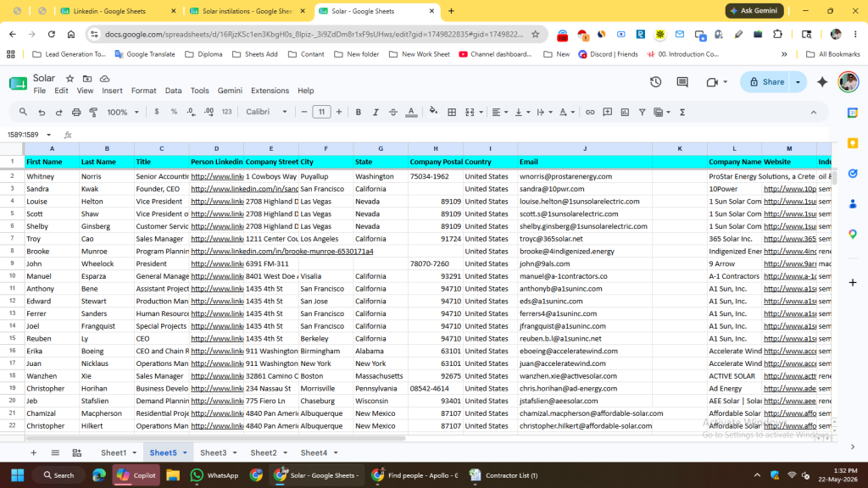868x488 pixels.
Task: Toggle the filter on the sheet
Action: click(643, 113)
